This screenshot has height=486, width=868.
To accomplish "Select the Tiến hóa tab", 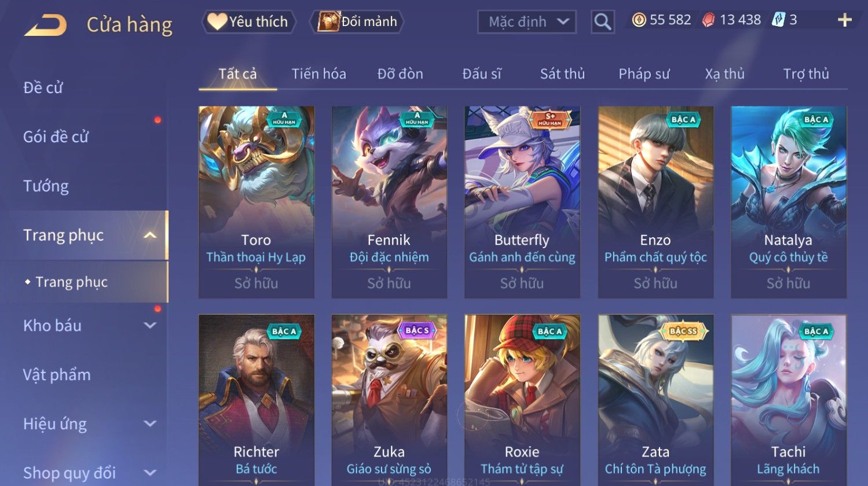I will 318,74.
